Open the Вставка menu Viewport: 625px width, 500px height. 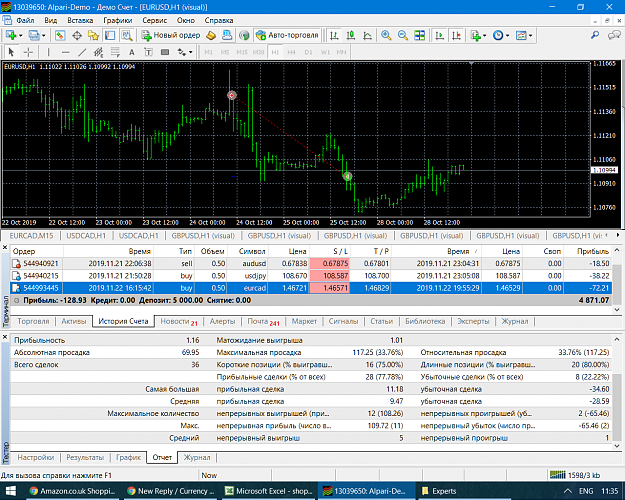(x=80, y=20)
